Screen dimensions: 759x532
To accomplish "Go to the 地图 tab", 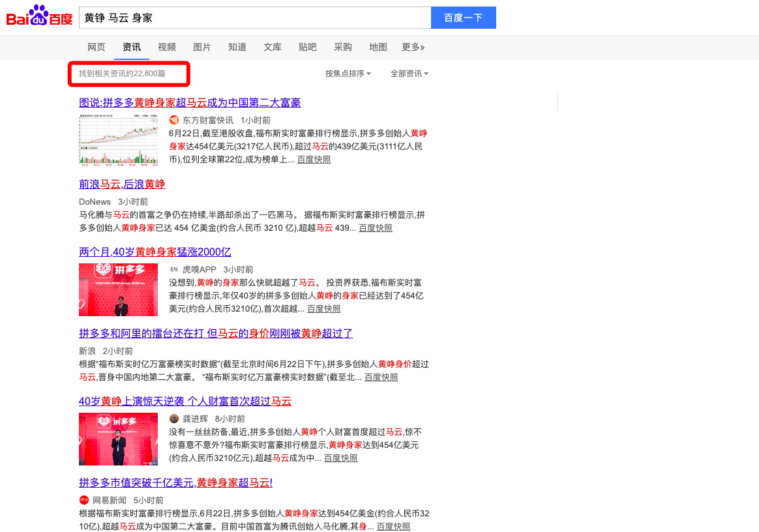I will (x=378, y=47).
